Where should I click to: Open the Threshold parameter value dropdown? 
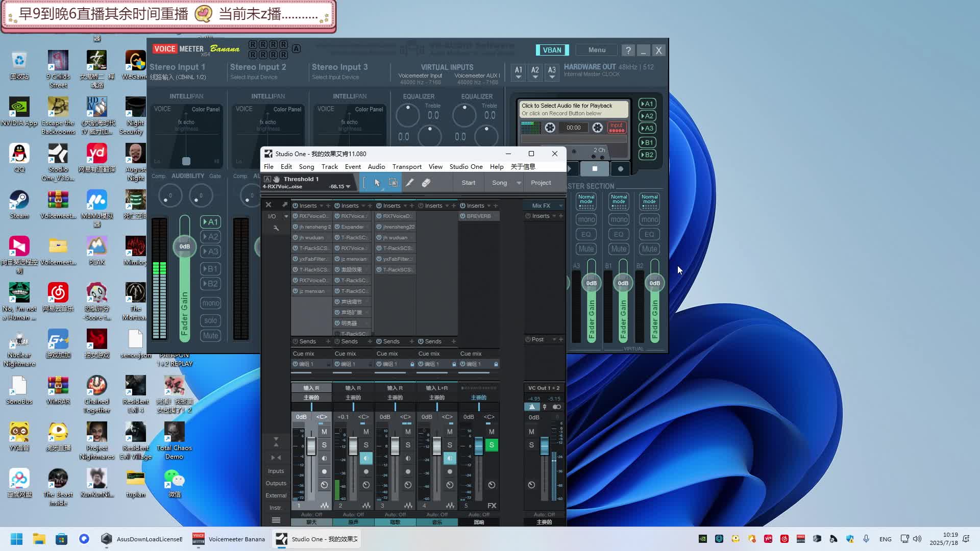(348, 187)
